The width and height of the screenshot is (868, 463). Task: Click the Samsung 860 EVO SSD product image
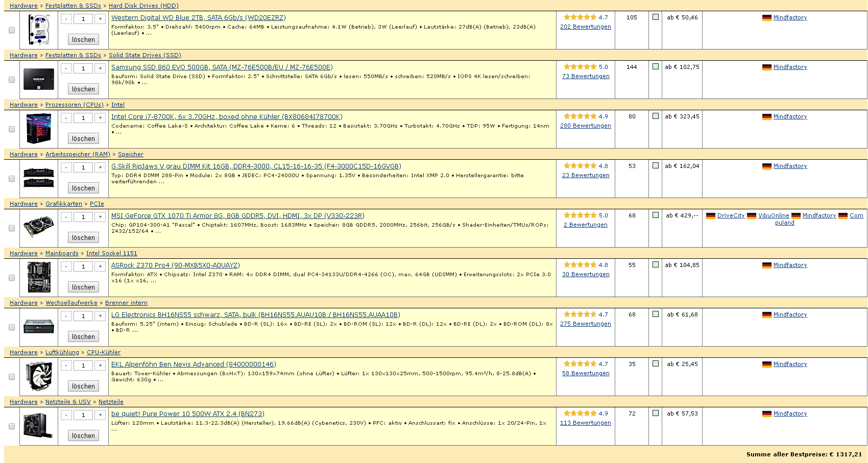pyautogui.click(x=39, y=79)
